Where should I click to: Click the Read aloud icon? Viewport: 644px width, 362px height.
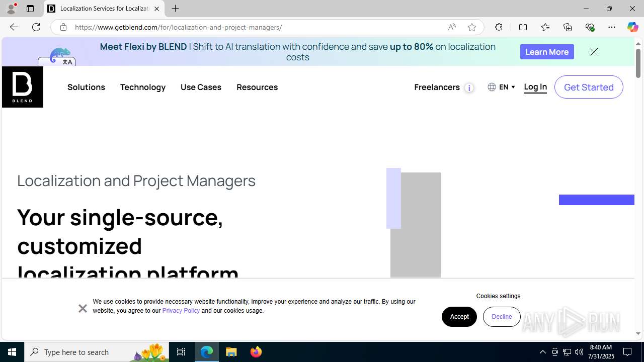tap(452, 27)
